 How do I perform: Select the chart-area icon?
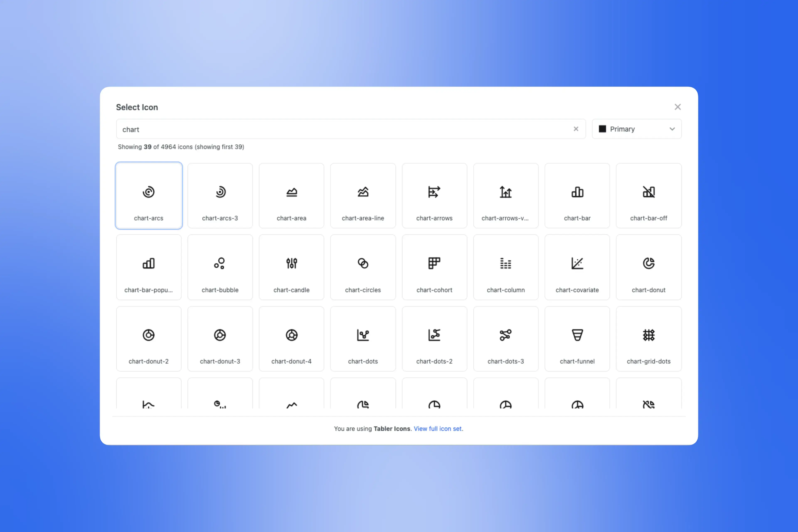[x=291, y=196]
